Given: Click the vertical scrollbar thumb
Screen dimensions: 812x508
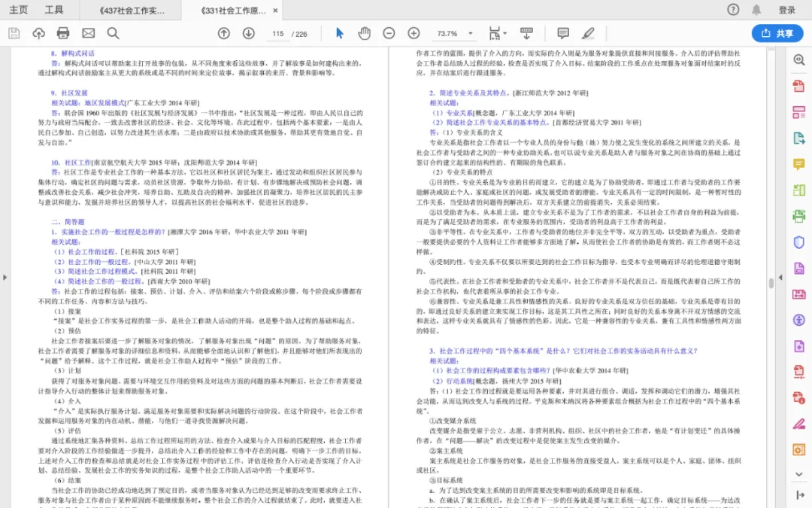Looking at the screenshot, I should (x=771, y=283).
